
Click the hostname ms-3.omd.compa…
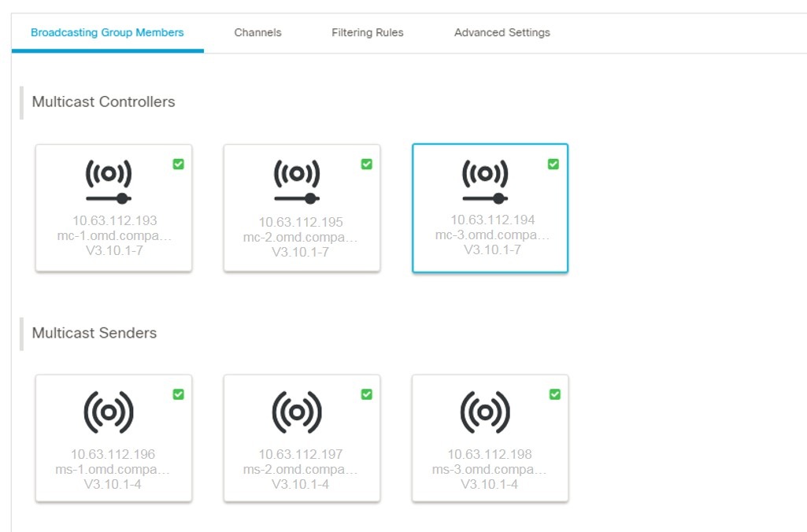click(x=490, y=469)
